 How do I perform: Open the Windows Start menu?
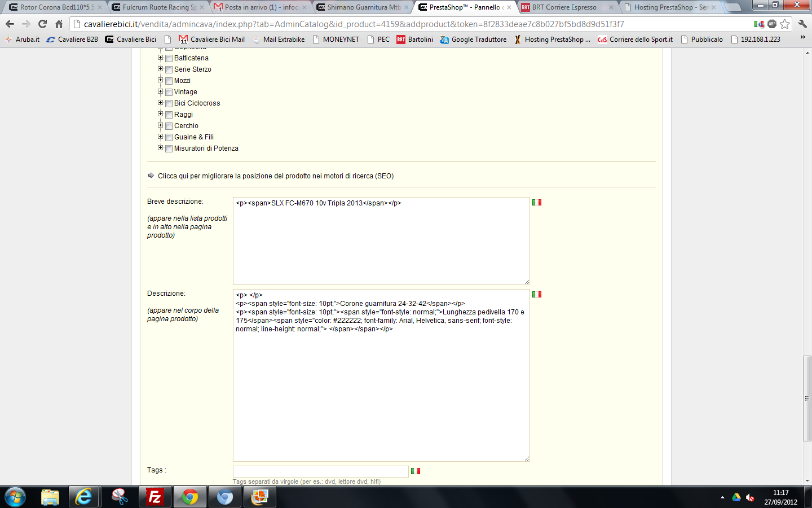click(15, 497)
